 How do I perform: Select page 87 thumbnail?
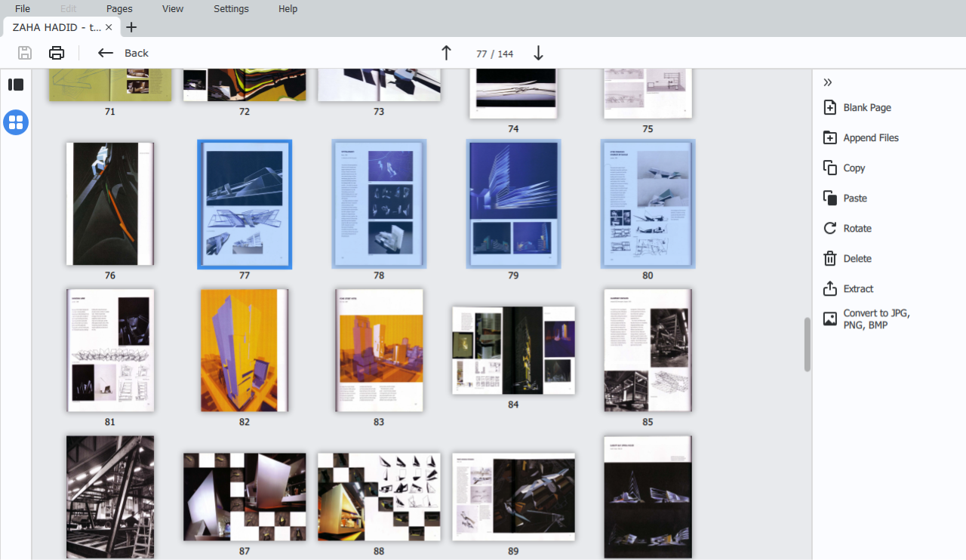245,497
